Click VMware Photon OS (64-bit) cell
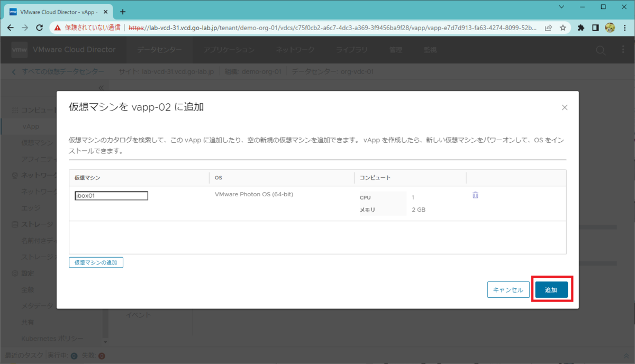This screenshot has height=364, width=635. pyautogui.click(x=254, y=194)
